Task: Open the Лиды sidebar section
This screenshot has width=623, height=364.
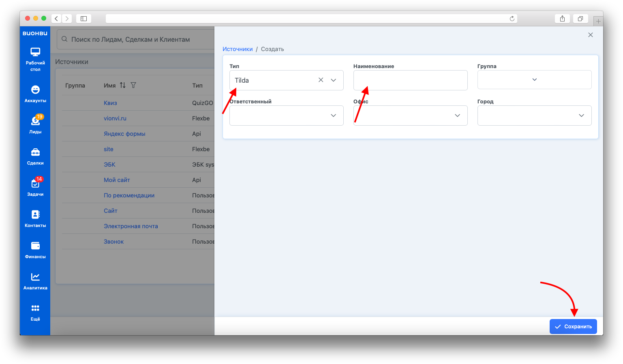Action: [x=35, y=125]
